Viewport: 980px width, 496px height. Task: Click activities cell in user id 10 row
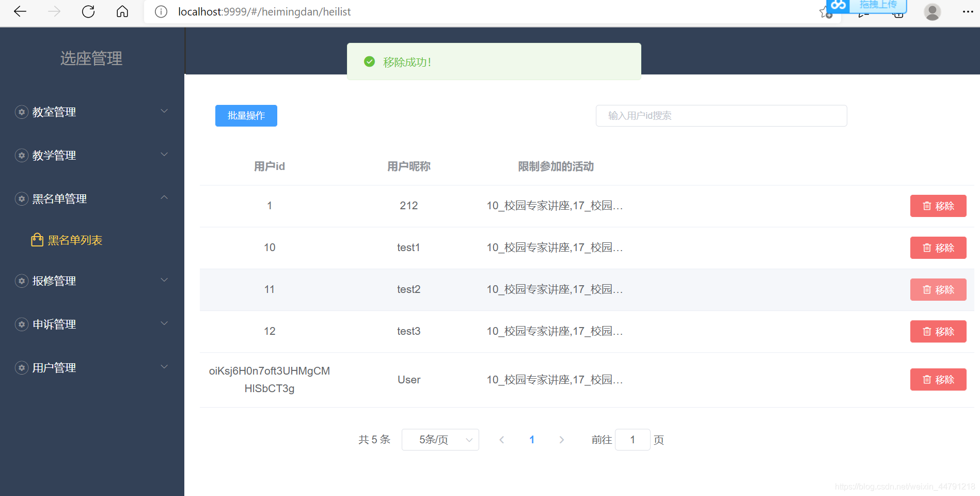[555, 247]
